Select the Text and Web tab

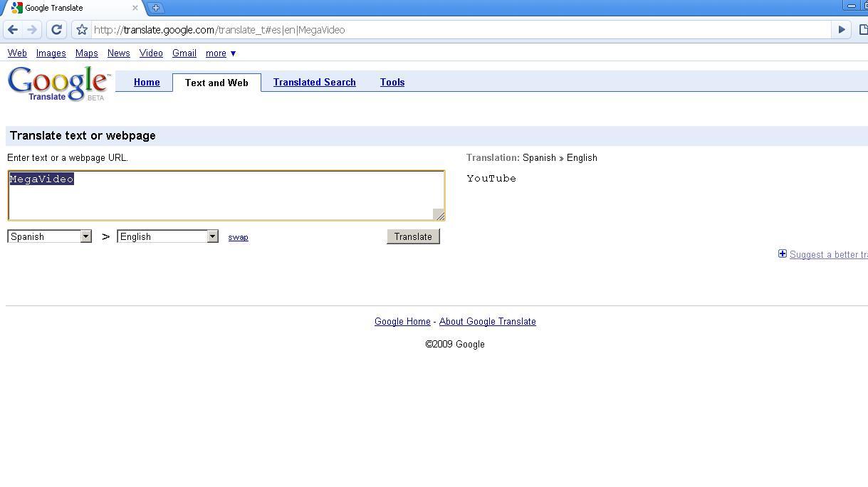tap(216, 83)
